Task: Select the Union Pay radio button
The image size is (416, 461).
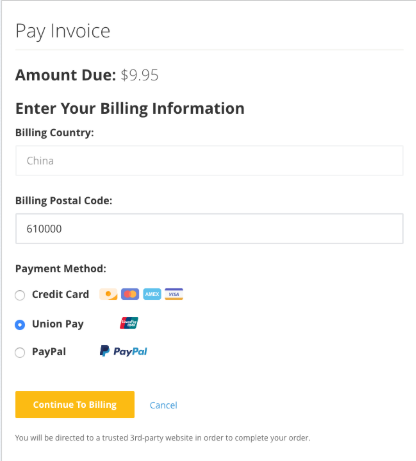Action: tap(20, 325)
